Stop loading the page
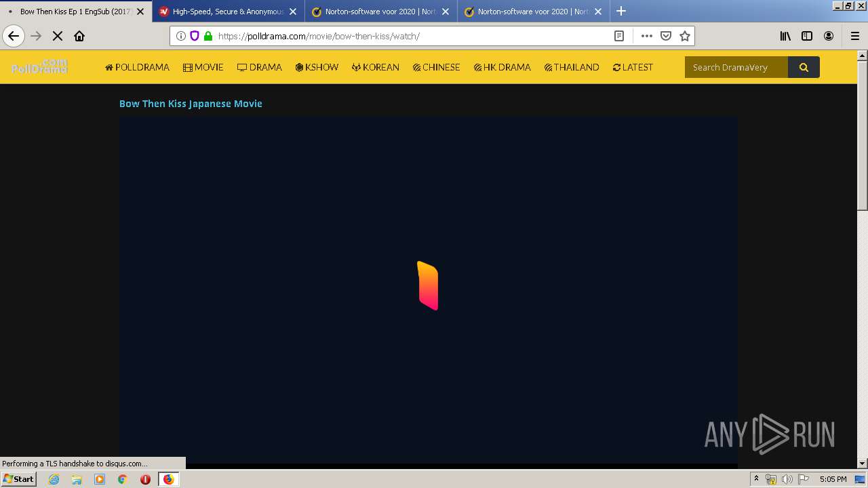The image size is (868, 488). click(58, 36)
